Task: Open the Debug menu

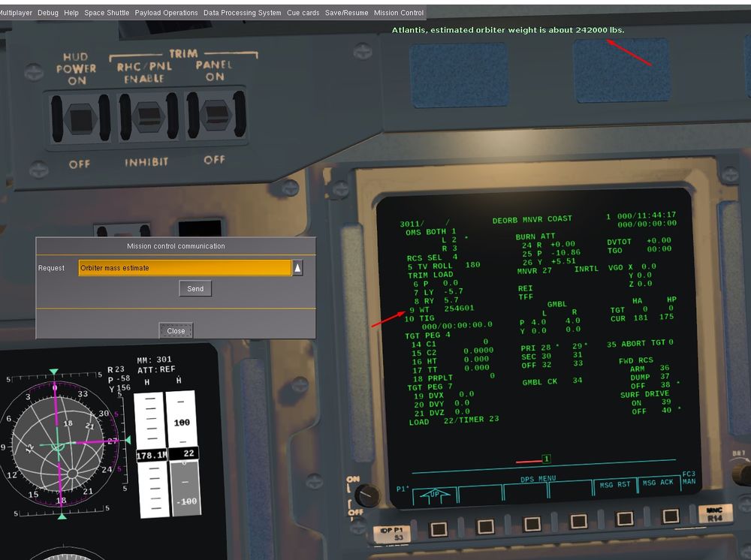Action: click(48, 13)
